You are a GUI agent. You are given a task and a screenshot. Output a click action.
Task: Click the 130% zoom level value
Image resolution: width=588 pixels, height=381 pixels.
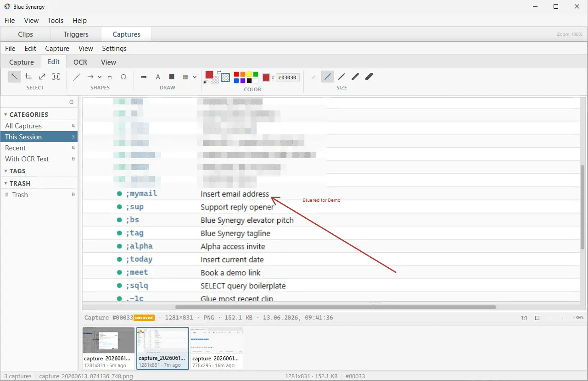point(578,318)
